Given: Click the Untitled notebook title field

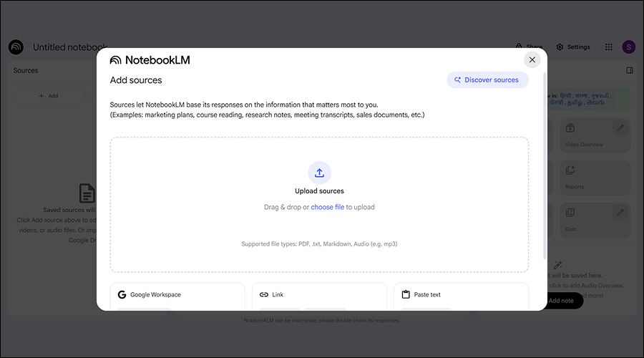Looking at the screenshot, I should pos(70,47).
